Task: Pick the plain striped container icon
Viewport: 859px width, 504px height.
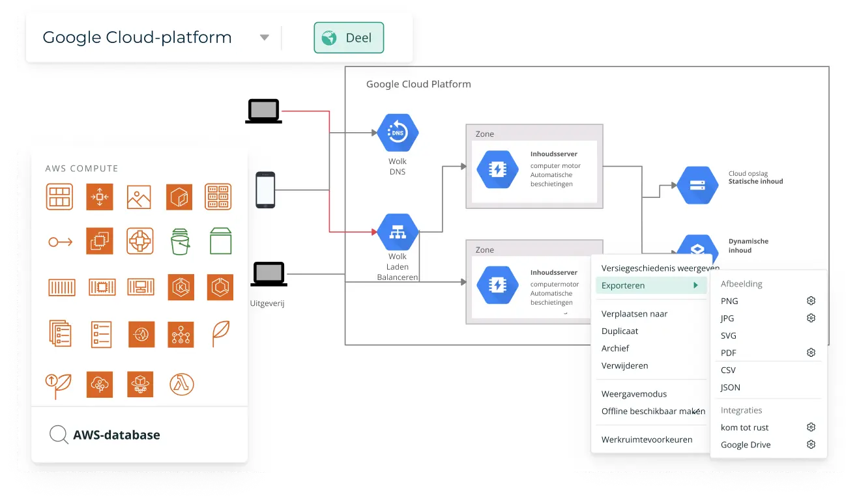Action: pyautogui.click(x=62, y=287)
